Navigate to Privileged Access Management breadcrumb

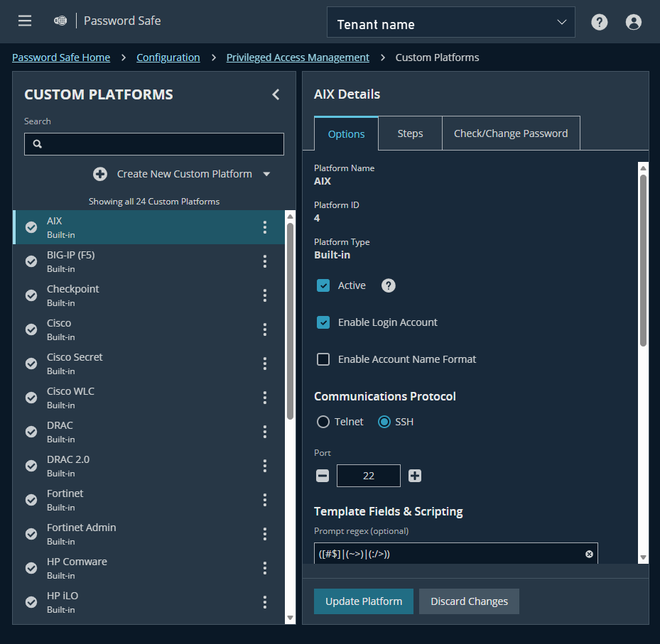(298, 57)
